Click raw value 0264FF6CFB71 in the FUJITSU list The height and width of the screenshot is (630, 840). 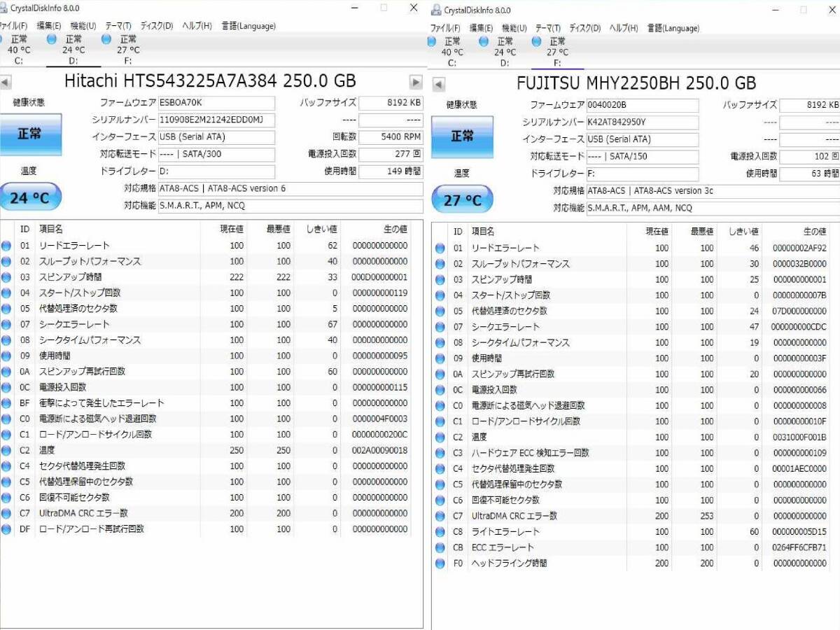tap(799, 547)
